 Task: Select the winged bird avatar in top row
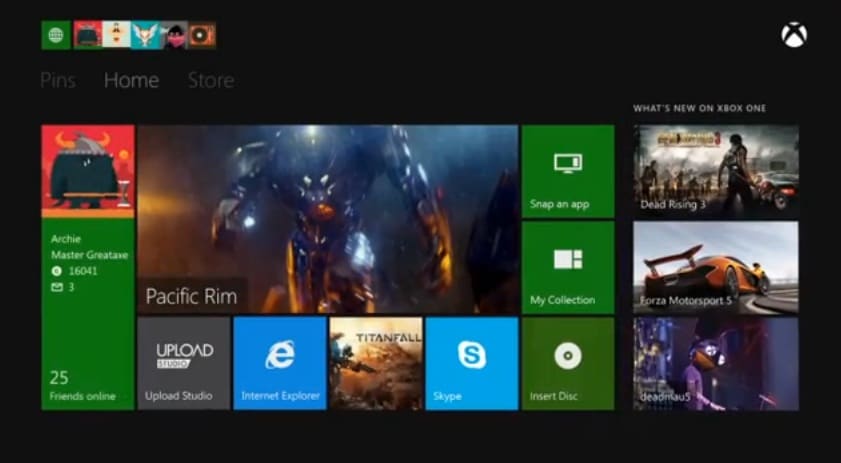tap(145, 35)
